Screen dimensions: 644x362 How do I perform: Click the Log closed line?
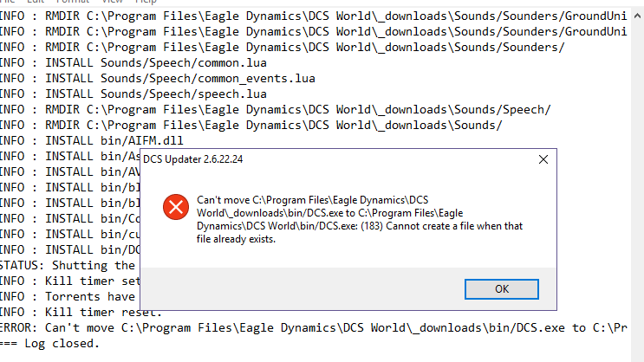[49, 344]
